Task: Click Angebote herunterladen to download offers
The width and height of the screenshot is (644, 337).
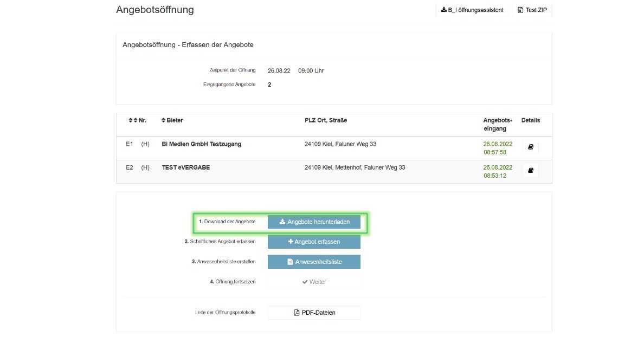Action: pyautogui.click(x=314, y=222)
